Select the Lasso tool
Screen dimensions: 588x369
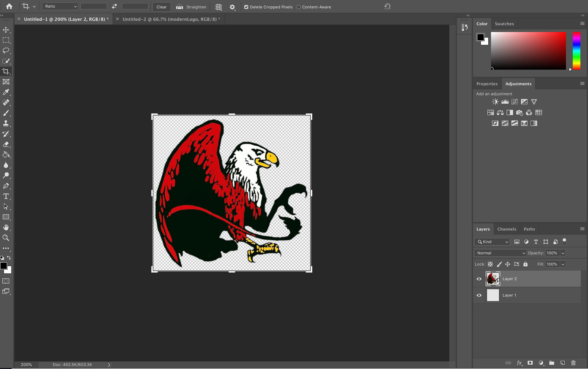point(6,50)
